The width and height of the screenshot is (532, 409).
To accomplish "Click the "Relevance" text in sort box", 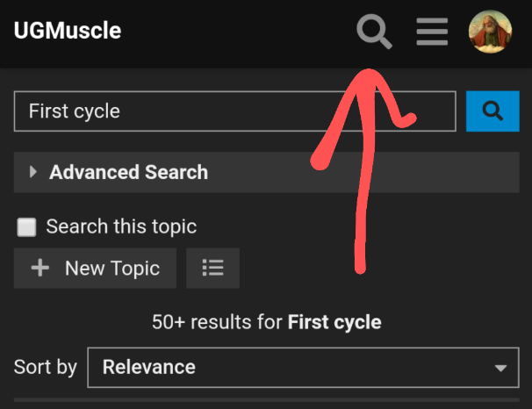I will 149,367.
